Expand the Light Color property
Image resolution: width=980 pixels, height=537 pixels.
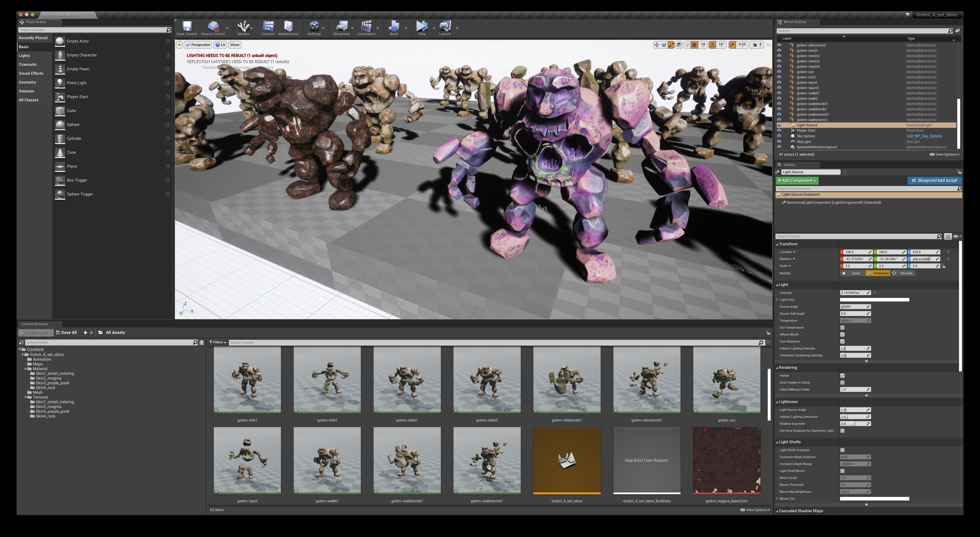click(777, 300)
